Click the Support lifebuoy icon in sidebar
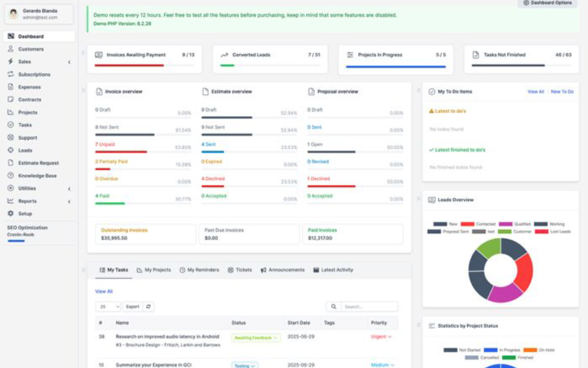Viewport: 588px width, 368px height. 11,138
